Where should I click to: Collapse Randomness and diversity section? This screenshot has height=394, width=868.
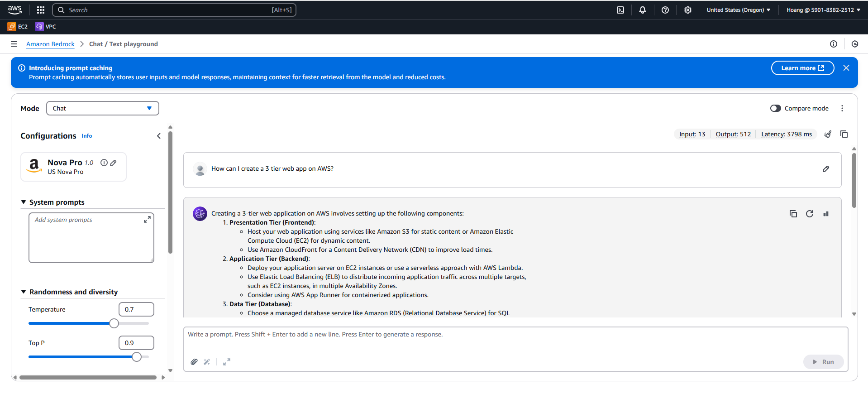click(24, 292)
